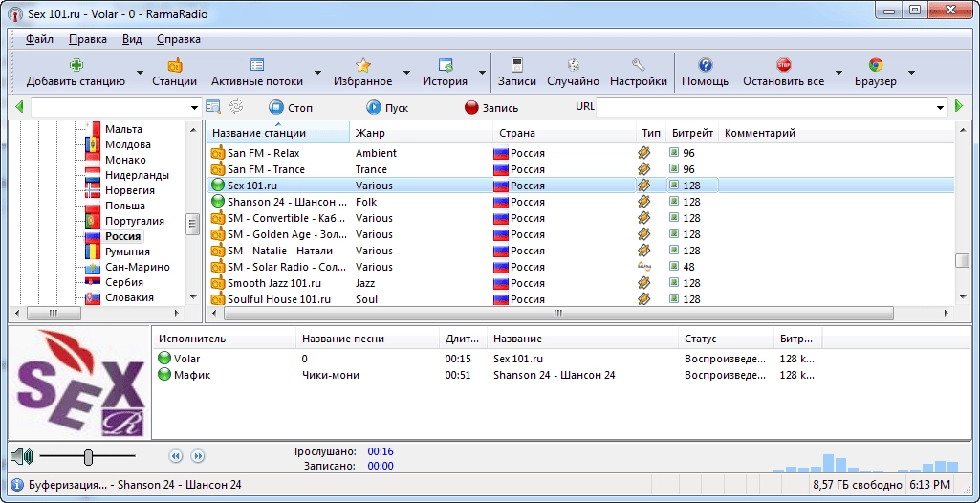Sort by Название станции column header
This screenshot has height=503, width=980.
pyautogui.click(x=278, y=133)
